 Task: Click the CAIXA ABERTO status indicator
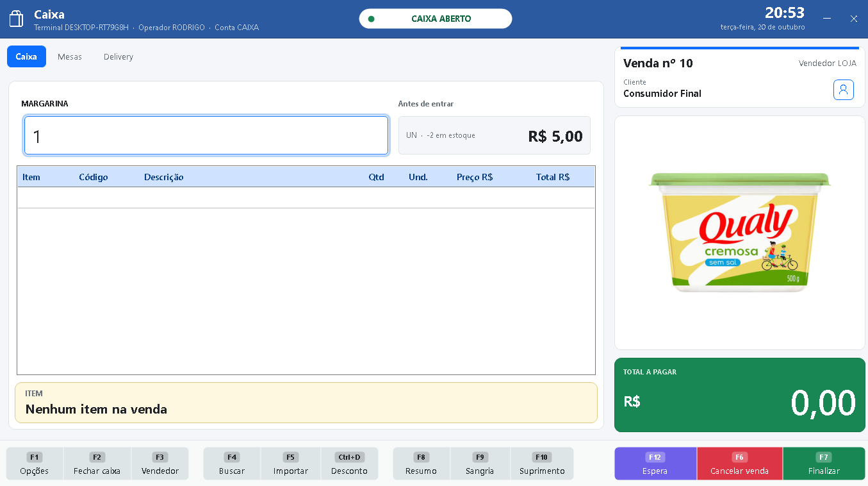436,19
